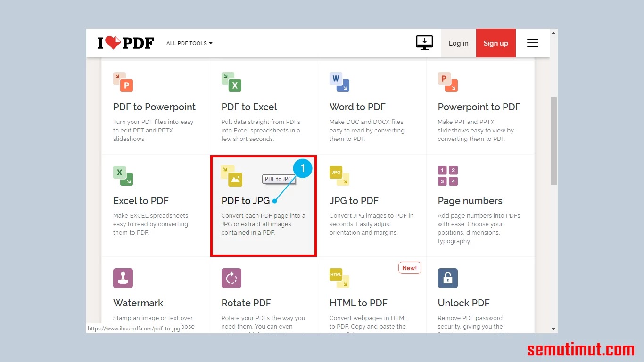Image resolution: width=644 pixels, height=362 pixels.
Task: Open the Unlock PDF title
Action: click(x=464, y=303)
